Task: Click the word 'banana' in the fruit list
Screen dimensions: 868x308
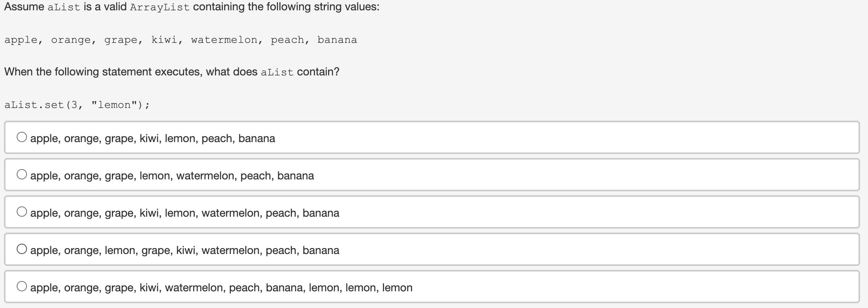Action: click(x=337, y=39)
